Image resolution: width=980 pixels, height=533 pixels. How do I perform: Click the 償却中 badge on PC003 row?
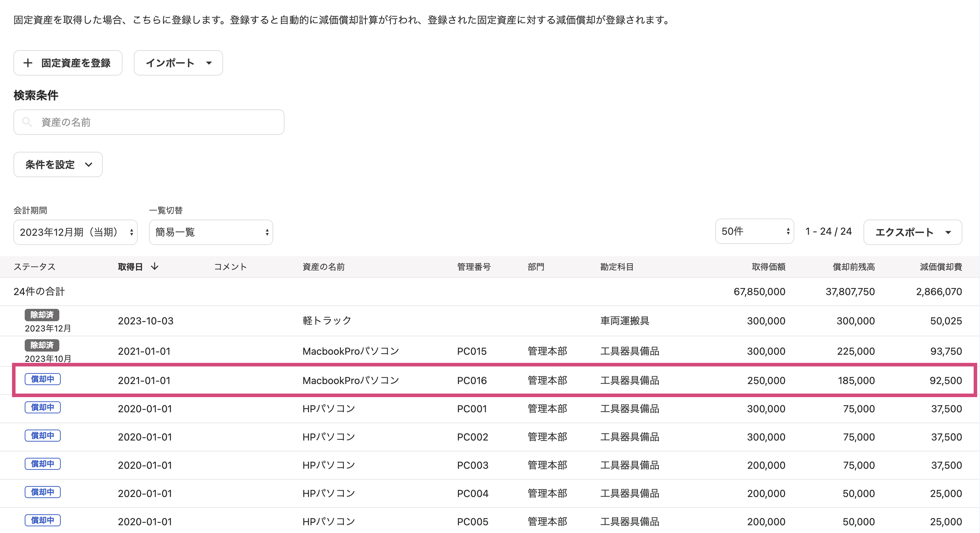[43, 463]
